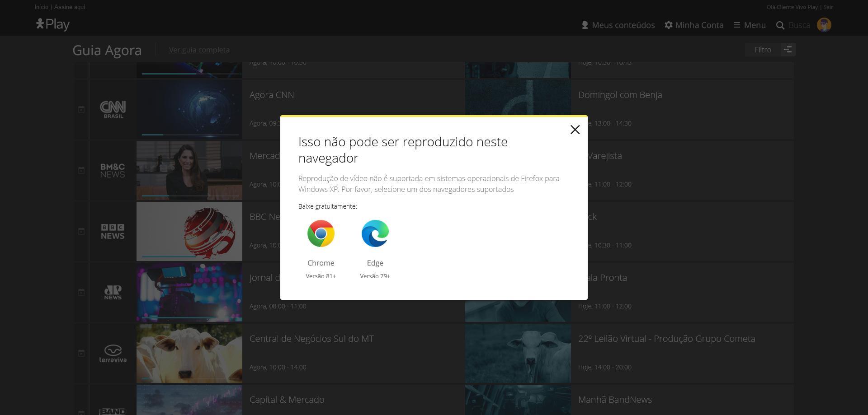Go to Início link
The width and height of the screenshot is (868, 415).
click(41, 7)
